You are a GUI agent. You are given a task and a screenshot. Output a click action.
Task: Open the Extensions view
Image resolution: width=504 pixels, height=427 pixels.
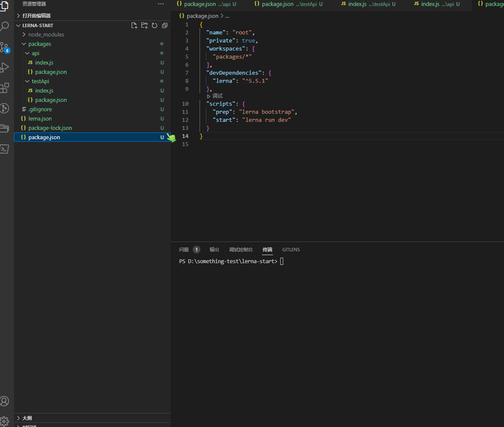click(x=4, y=88)
